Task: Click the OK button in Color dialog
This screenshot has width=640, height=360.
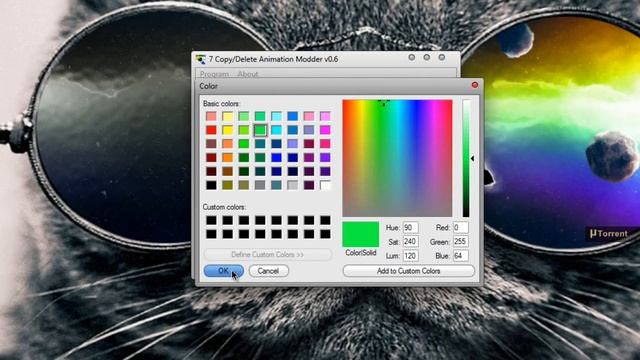Action: tap(224, 271)
